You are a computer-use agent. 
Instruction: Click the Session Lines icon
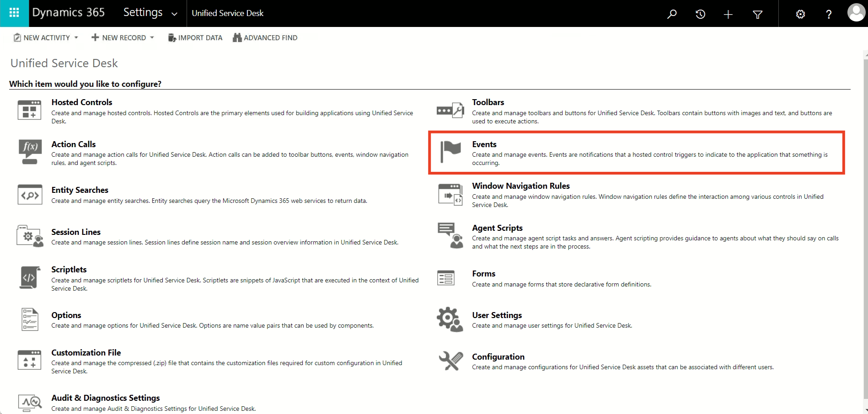coord(30,236)
